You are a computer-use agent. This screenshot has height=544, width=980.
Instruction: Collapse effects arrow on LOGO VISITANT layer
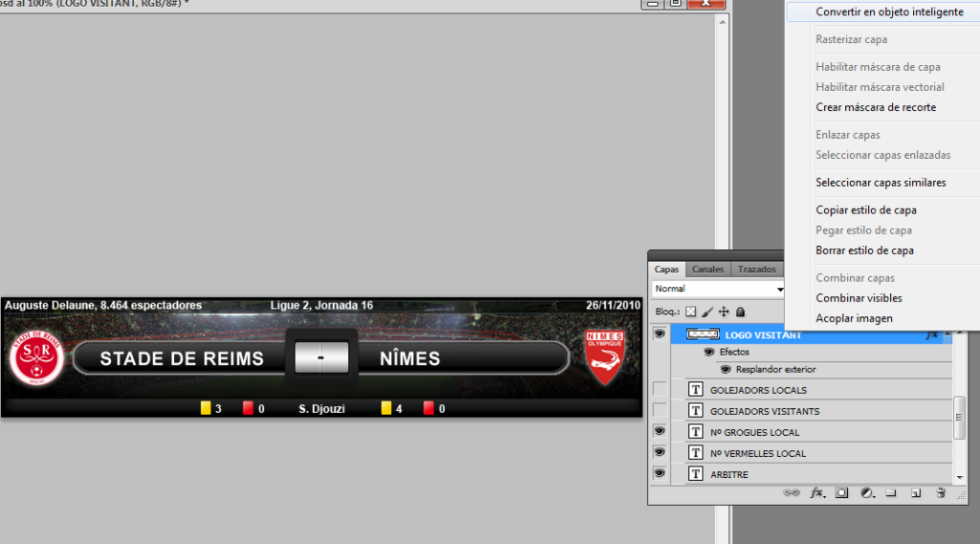point(947,334)
